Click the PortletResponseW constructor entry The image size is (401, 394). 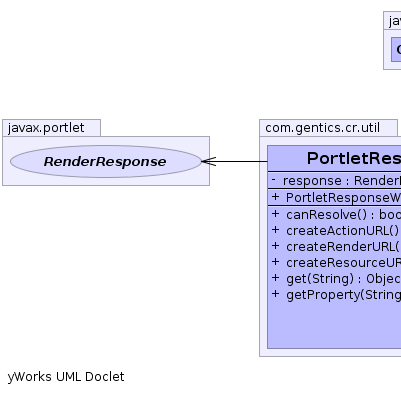[334, 197]
